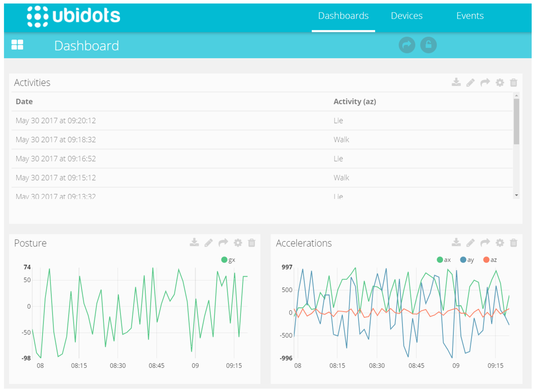Select the row dated 09:15:12
535x392 pixels.
[262, 178]
